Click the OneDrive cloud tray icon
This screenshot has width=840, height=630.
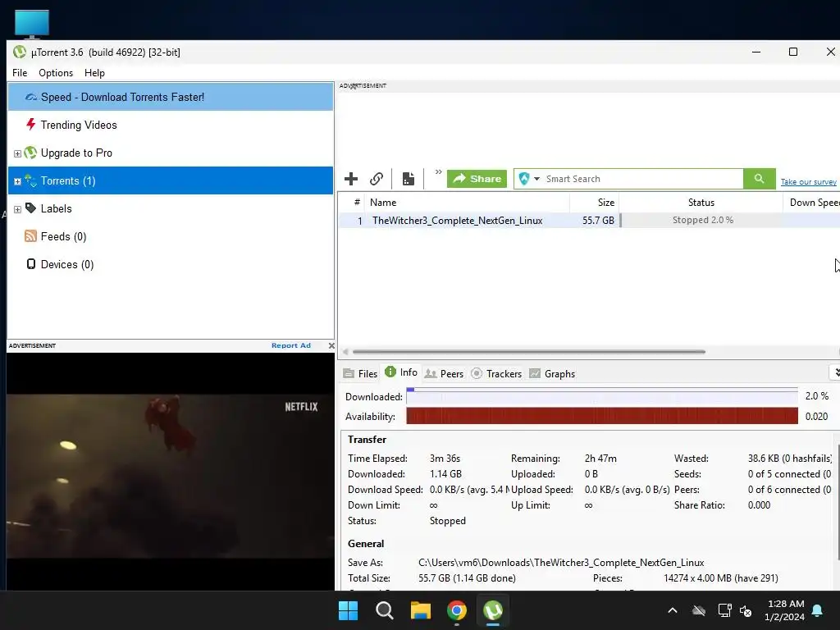point(699,610)
